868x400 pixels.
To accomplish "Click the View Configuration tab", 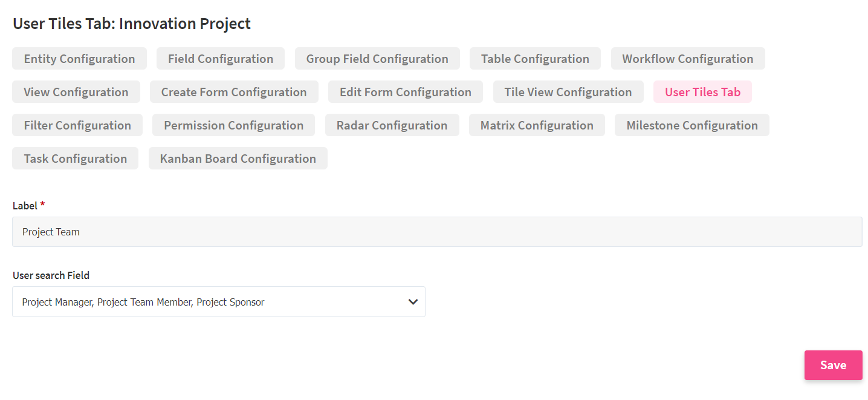I will [x=76, y=92].
